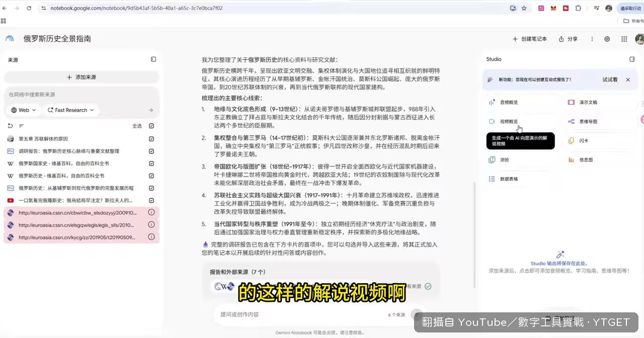Image resolution: width=644 pixels, height=338 pixels.
Task: Collapse the Studio panel
Action: click(x=632, y=59)
